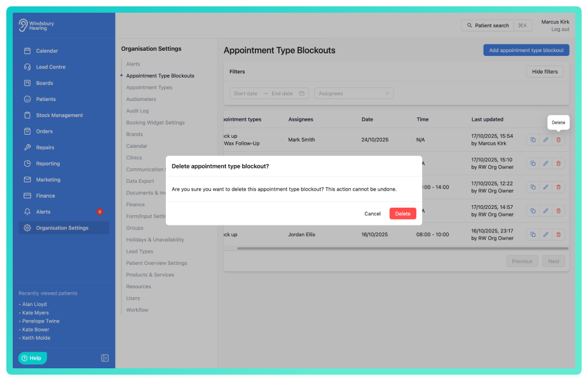Image resolution: width=588 pixels, height=381 pixels.
Task: Collapse the sidebar with panel icon
Action: 105,358
